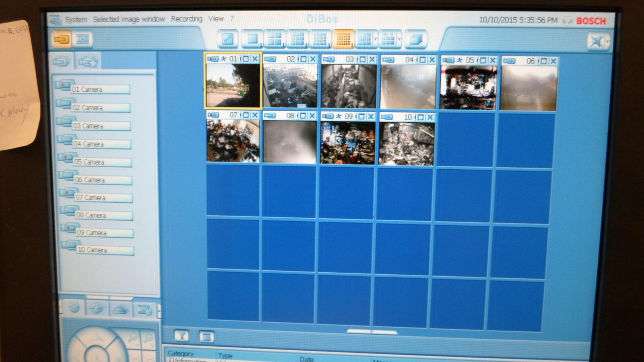Image resolution: width=644 pixels, height=362 pixels.
Task: Open the clock/time control tab
Action: 97,308
